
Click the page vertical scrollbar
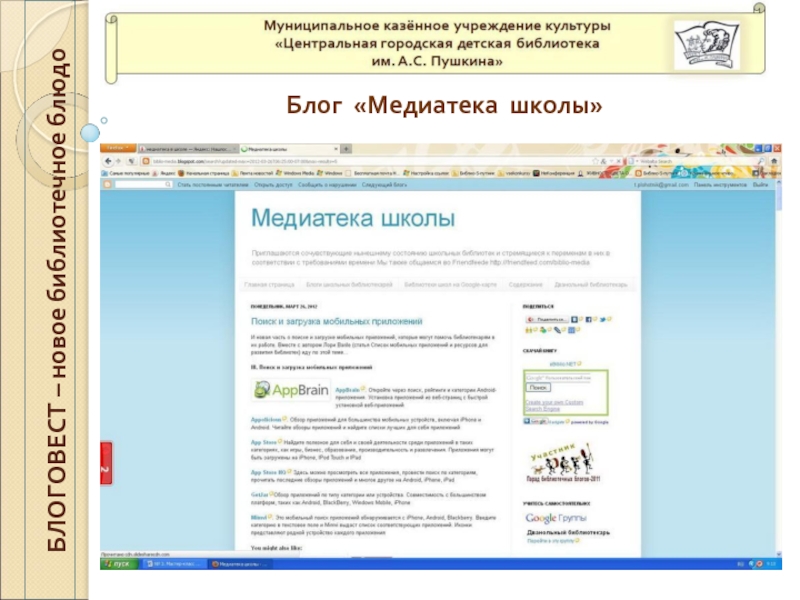[779, 366]
